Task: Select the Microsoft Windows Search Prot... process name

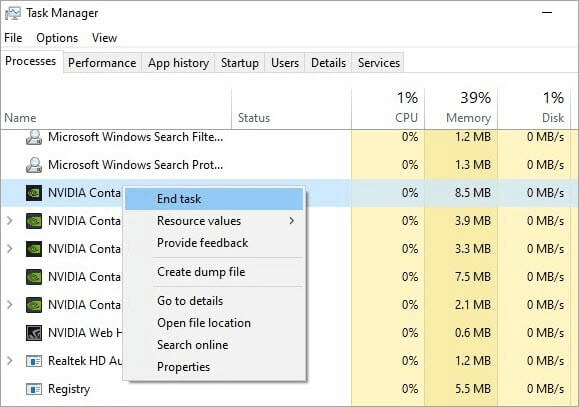Action: [136, 165]
